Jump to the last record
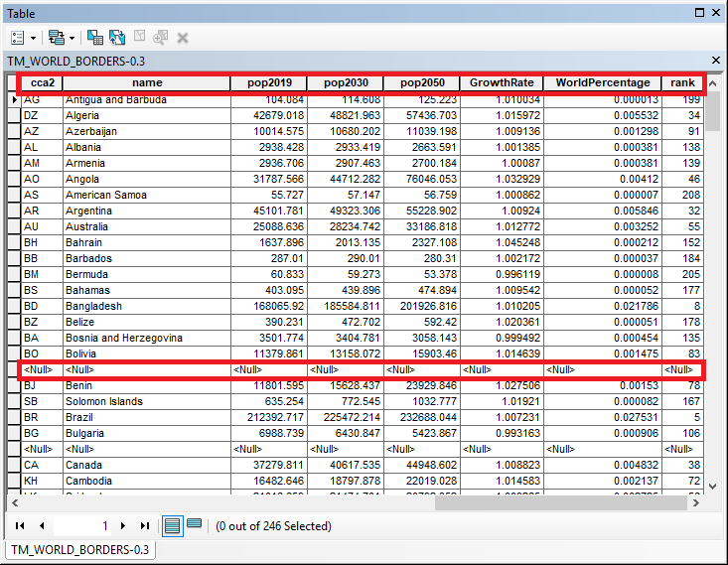 [145, 525]
